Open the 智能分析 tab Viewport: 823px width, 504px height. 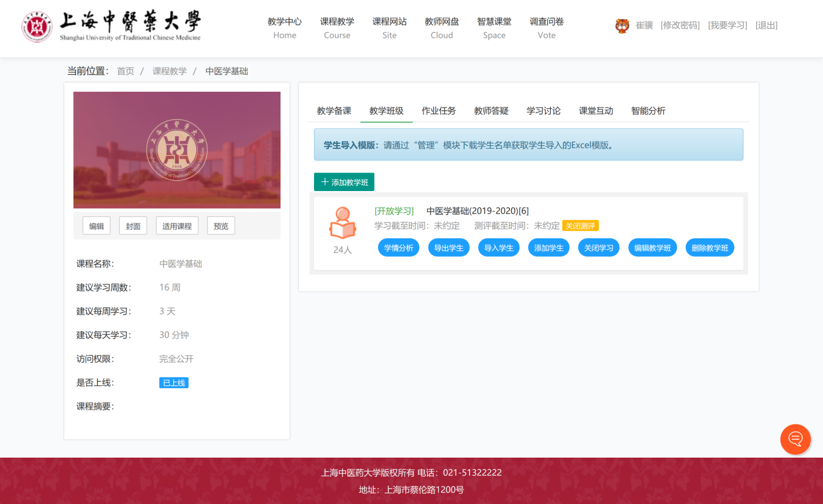click(x=648, y=111)
